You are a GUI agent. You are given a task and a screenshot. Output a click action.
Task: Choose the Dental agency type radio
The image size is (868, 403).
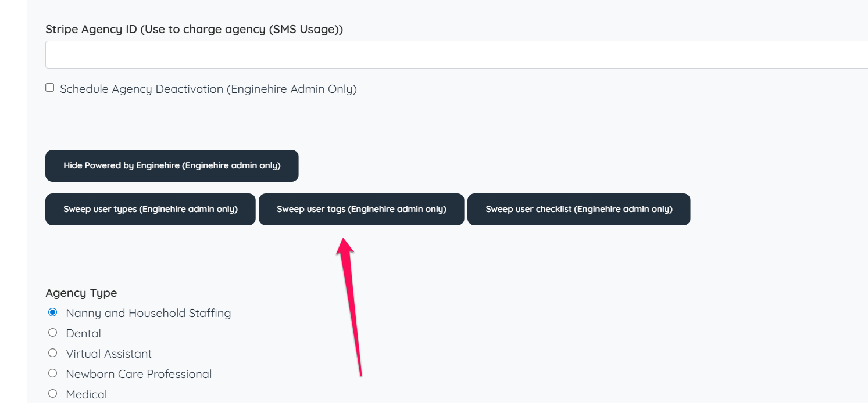coord(53,333)
